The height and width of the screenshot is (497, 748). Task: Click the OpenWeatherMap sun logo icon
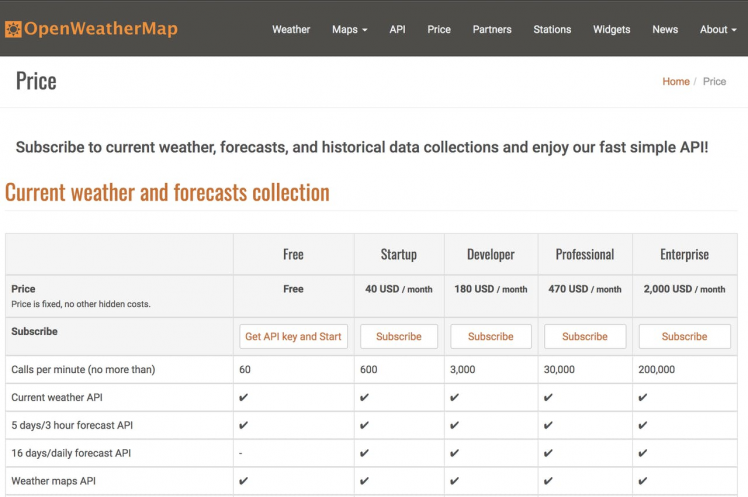click(13, 29)
